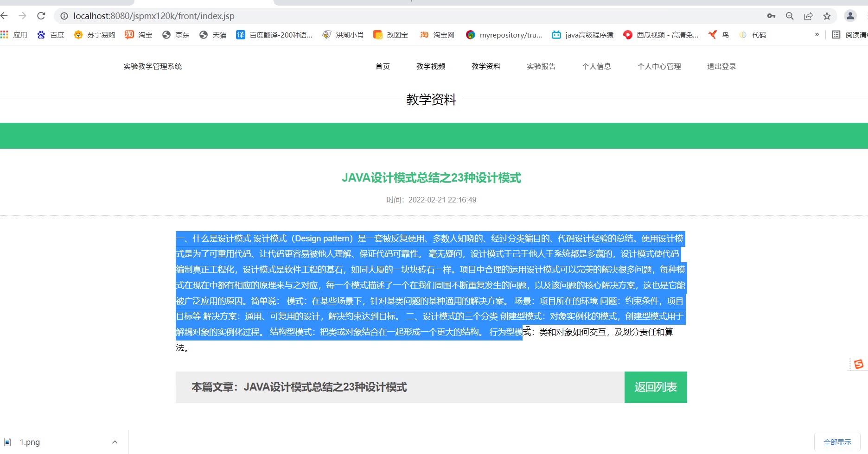Expand the 1.png download options arrow
The image size is (868, 454).
point(115,442)
